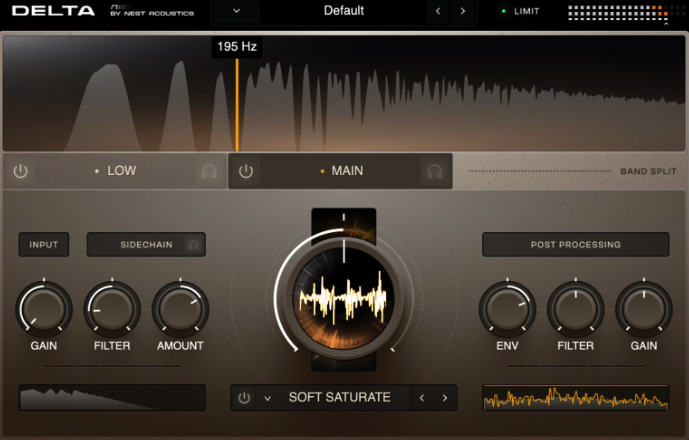The width and height of the screenshot is (689, 440).
Task: Select next saturation type after Soft Saturate
Action: (444, 398)
